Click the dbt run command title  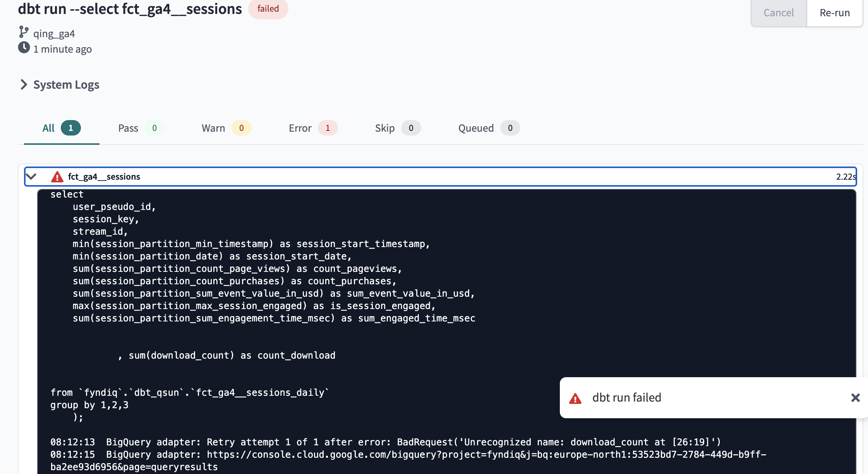point(129,9)
